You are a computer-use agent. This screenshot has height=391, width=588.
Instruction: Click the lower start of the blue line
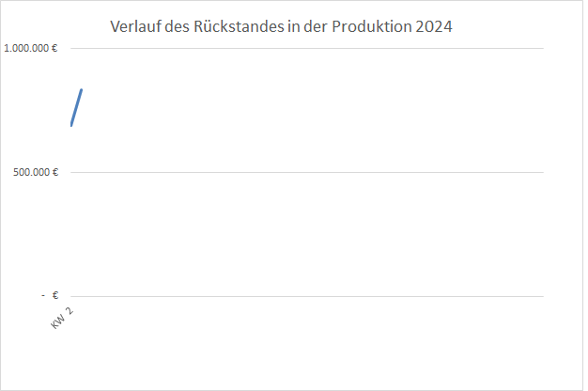[x=71, y=124]
